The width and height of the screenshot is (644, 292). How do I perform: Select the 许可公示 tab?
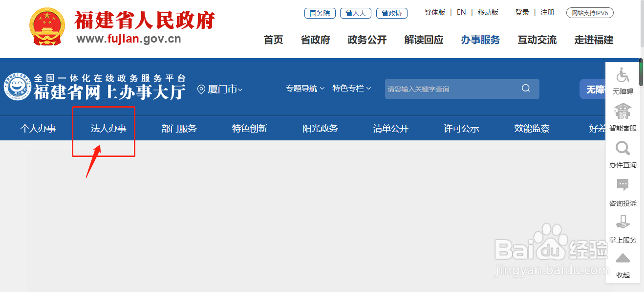(x=461, y=129)
